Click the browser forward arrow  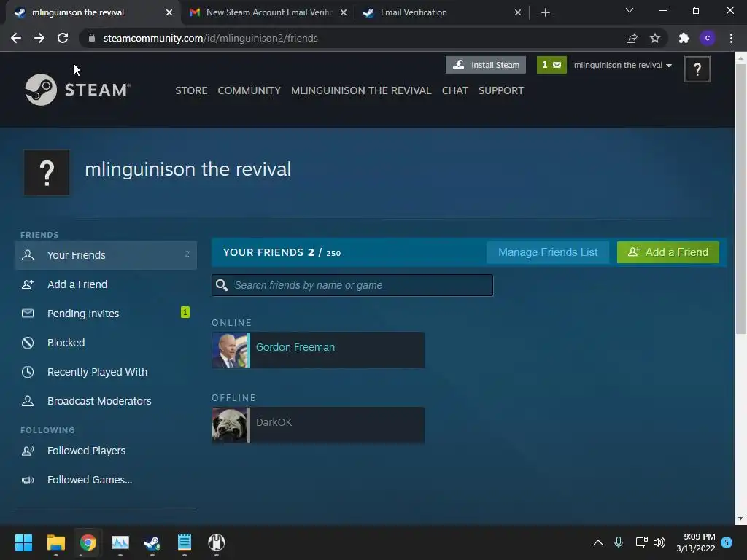click(x=39, y=38)
